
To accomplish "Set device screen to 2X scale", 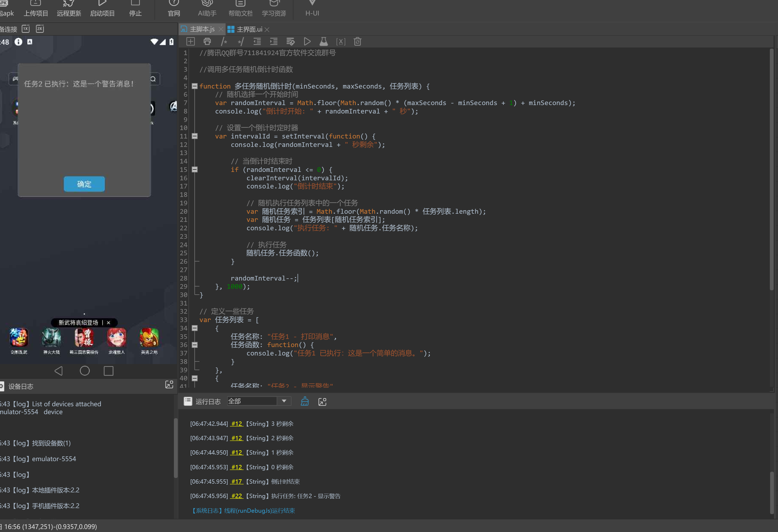I will pyautogui.click(x=40, y=29).
